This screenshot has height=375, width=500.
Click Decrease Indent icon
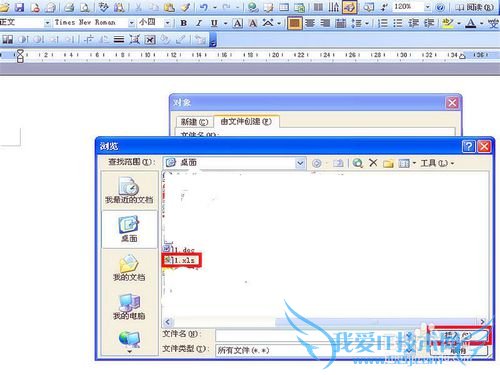(x=413, y=23)
